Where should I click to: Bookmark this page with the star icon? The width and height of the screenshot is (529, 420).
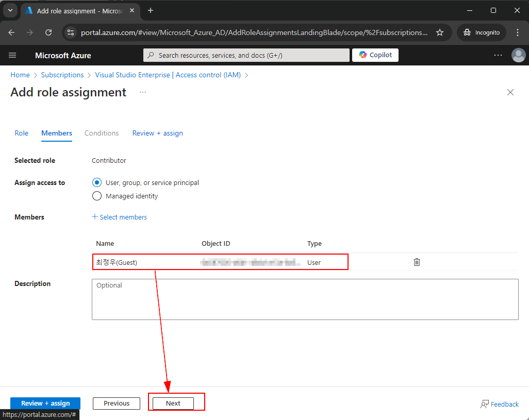440,32
